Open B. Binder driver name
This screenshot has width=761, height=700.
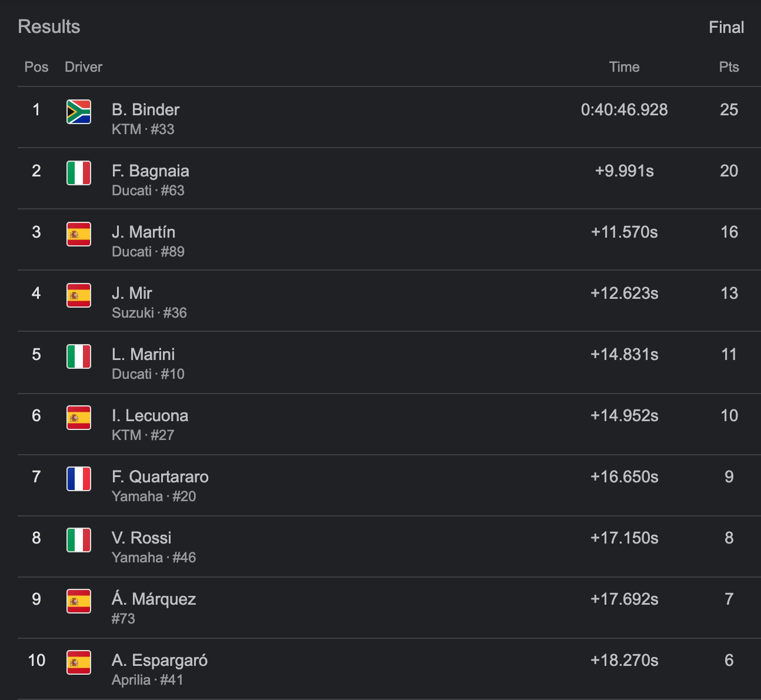(145, 110)
